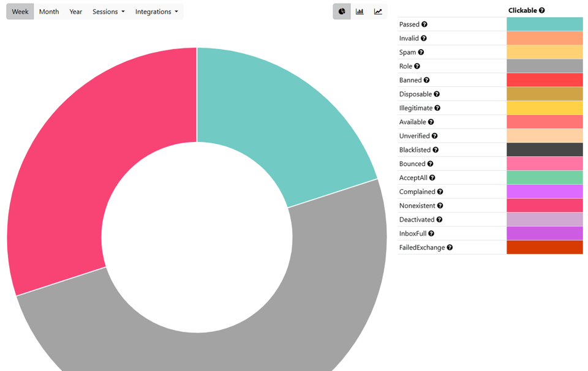Open the Integrations dropdown
The height and width of the screenshot is (371, 588).
click(x=156, y=12)
